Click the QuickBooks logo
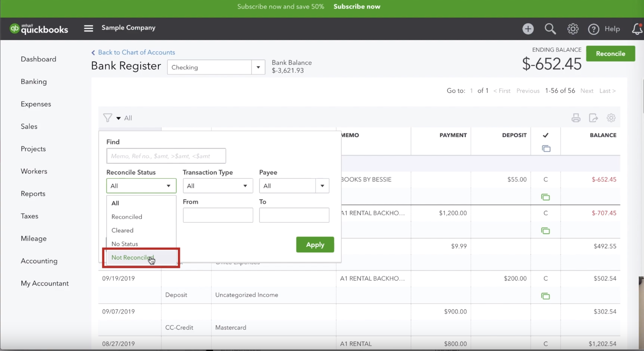 pyautogui.click(x=39, y=29)
